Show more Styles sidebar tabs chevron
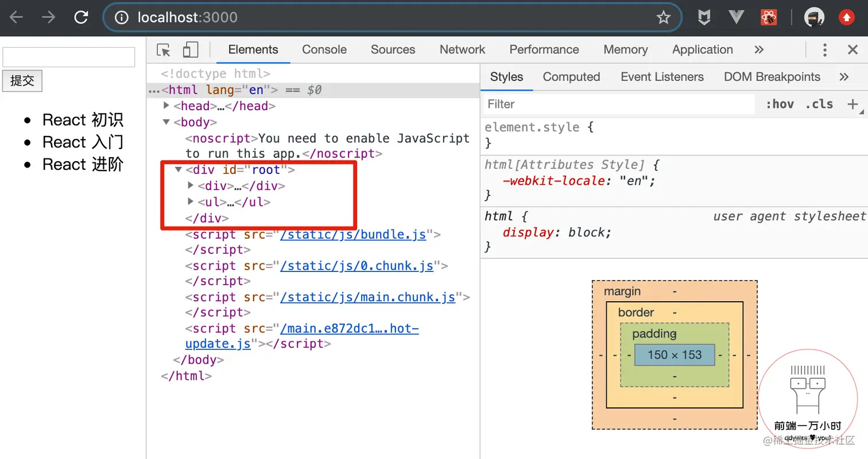 click(x=843, y=77)
